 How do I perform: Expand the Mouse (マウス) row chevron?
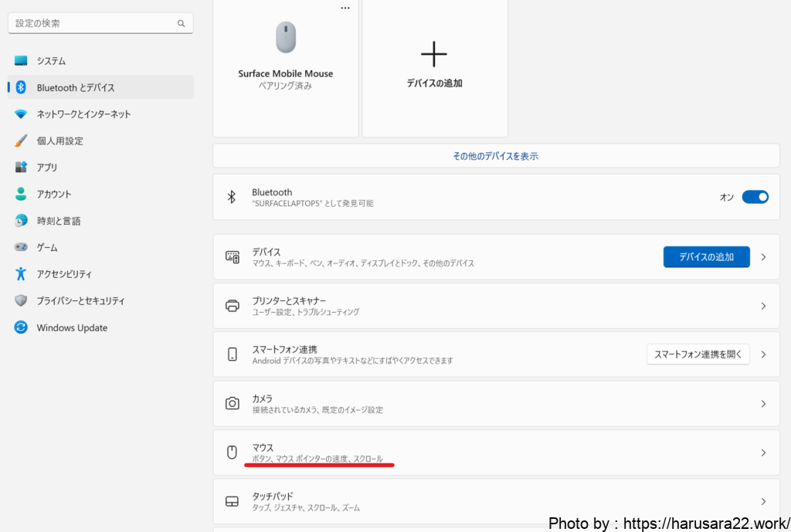pyautogui.click(x=763, y=452)
